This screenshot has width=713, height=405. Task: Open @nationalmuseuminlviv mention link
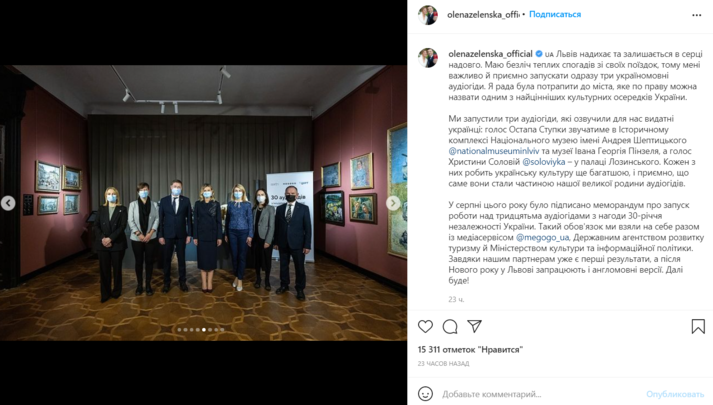[x=493, y=151]
